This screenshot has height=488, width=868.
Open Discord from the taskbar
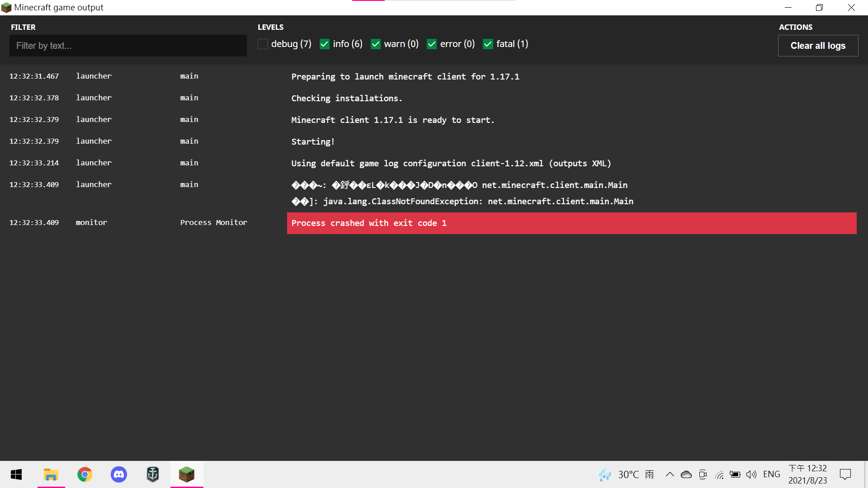pos(118,474)
